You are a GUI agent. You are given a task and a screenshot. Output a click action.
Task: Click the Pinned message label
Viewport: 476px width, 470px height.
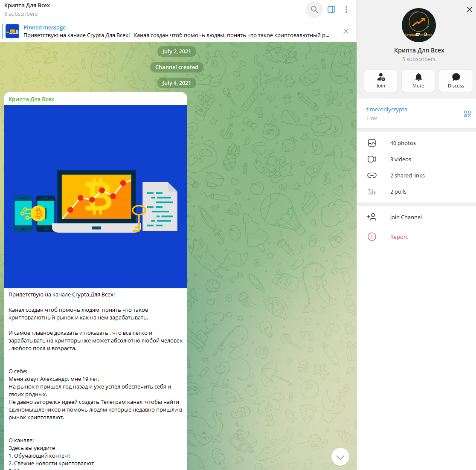pos(45,27)
